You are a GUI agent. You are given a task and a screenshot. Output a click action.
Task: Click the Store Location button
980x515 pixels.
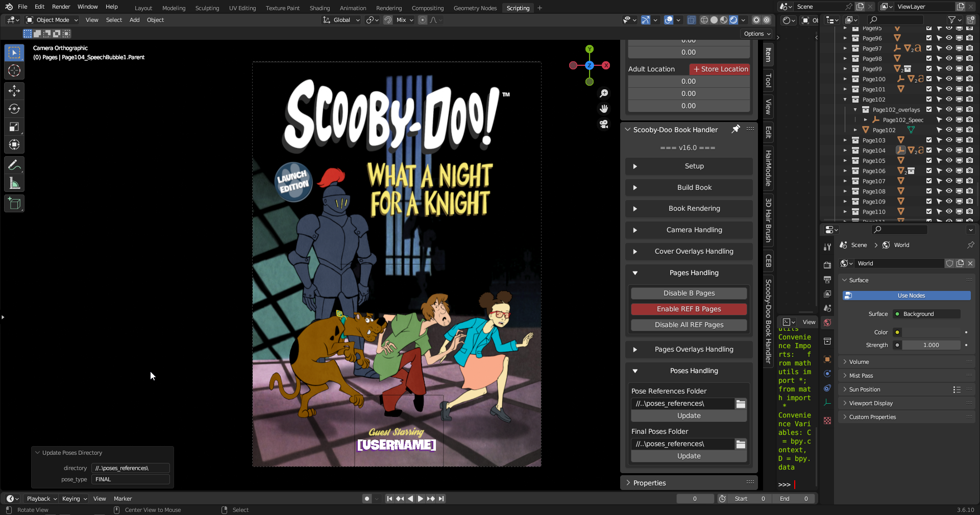(720, 69)
